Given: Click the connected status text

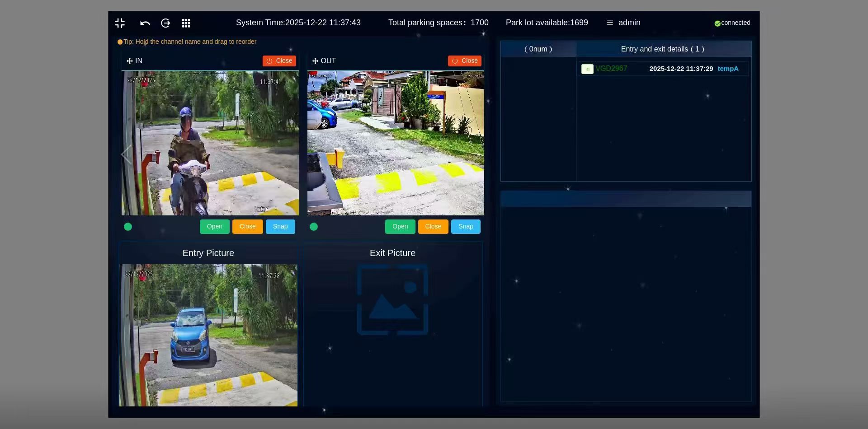Looking at the screenshot, I should pyautogui.click(x=736, y=23).
